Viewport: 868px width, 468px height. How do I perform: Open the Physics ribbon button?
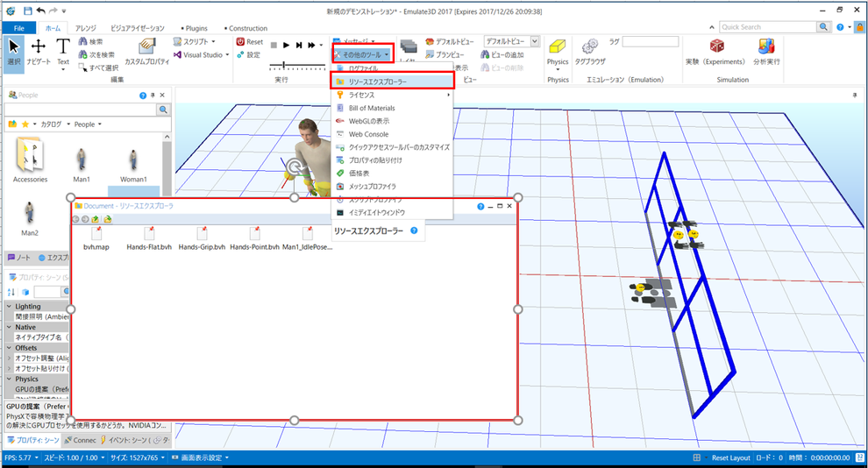(558, 52)
